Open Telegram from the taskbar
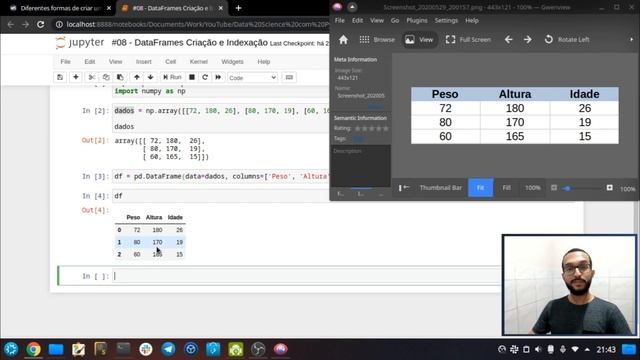 click(168, 349)
